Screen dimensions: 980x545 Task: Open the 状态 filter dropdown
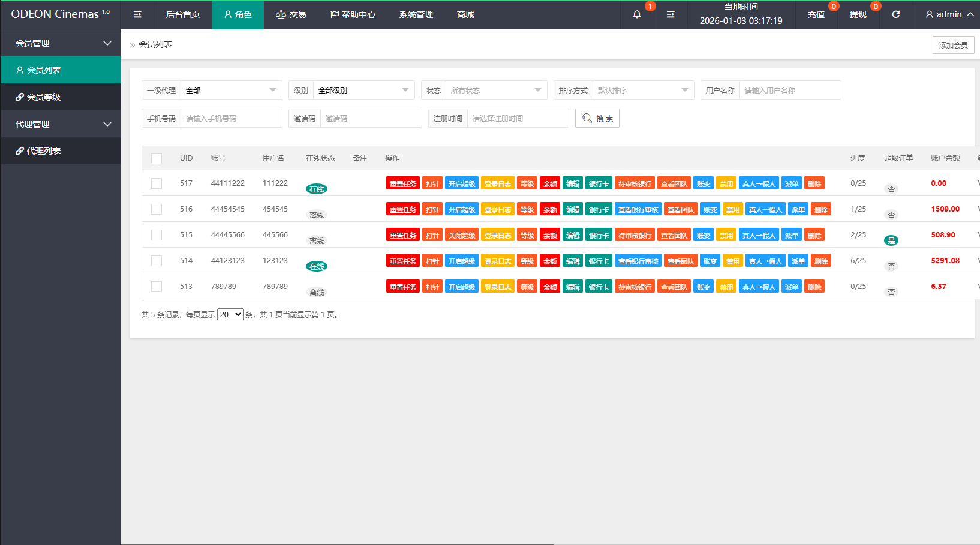click(x=495, y=90)
